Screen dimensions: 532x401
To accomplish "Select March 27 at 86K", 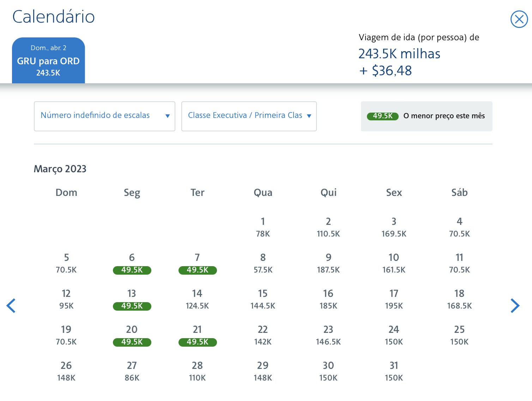I will [x=132, y=371].
